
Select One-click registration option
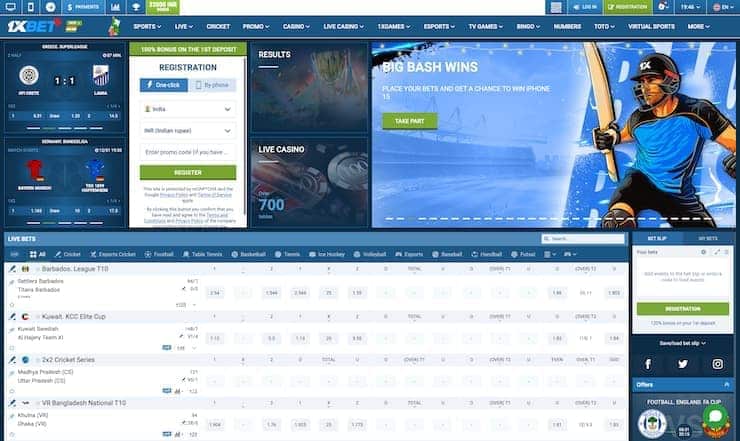pyautogui.click(x=164, y=85)
